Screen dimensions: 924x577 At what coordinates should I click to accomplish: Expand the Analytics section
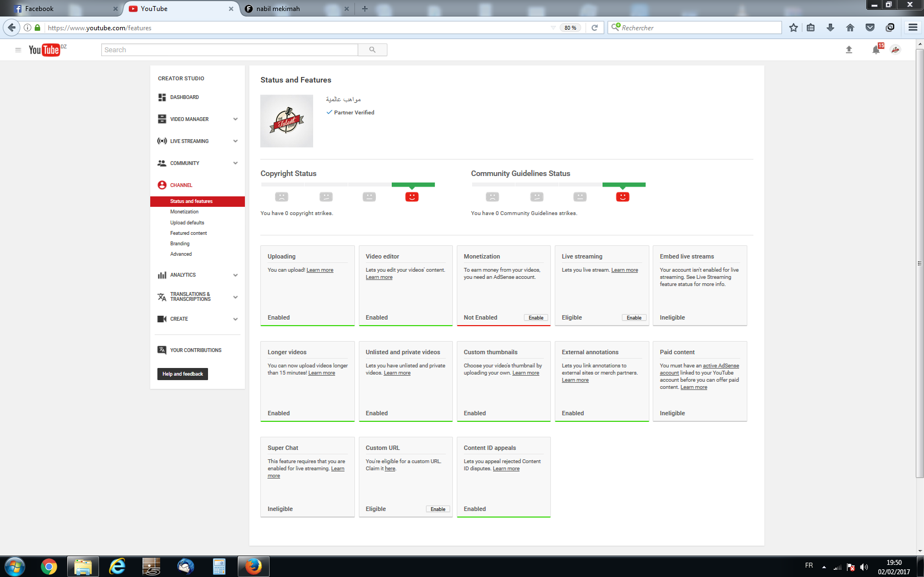coord(235,275)
